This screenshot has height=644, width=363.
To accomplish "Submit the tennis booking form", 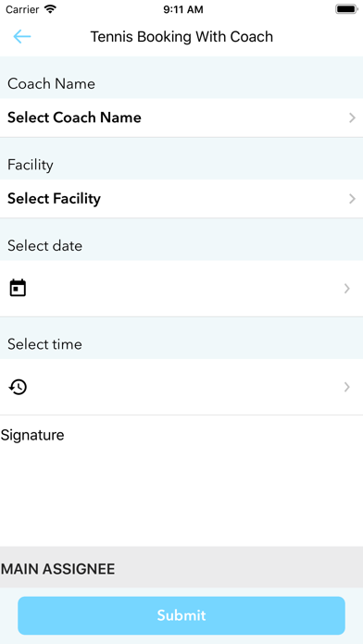I will pos(181,615).
